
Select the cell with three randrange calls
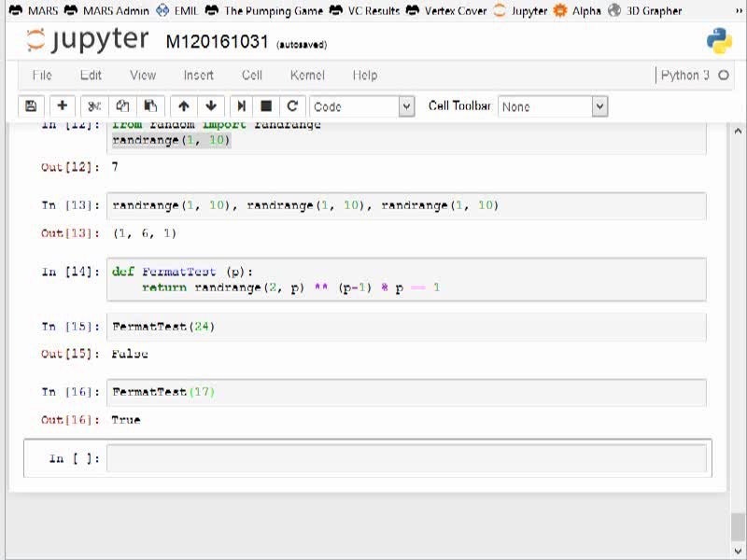[406, 205]
